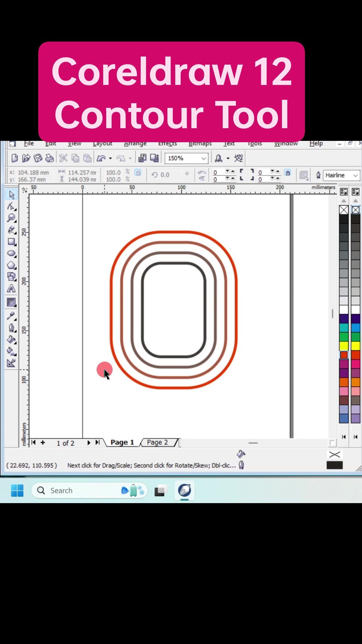Image resolution: width=362 pixels, height=644 pixels.
Task: Click the Corel Online icon
Action: pos(239,158)
